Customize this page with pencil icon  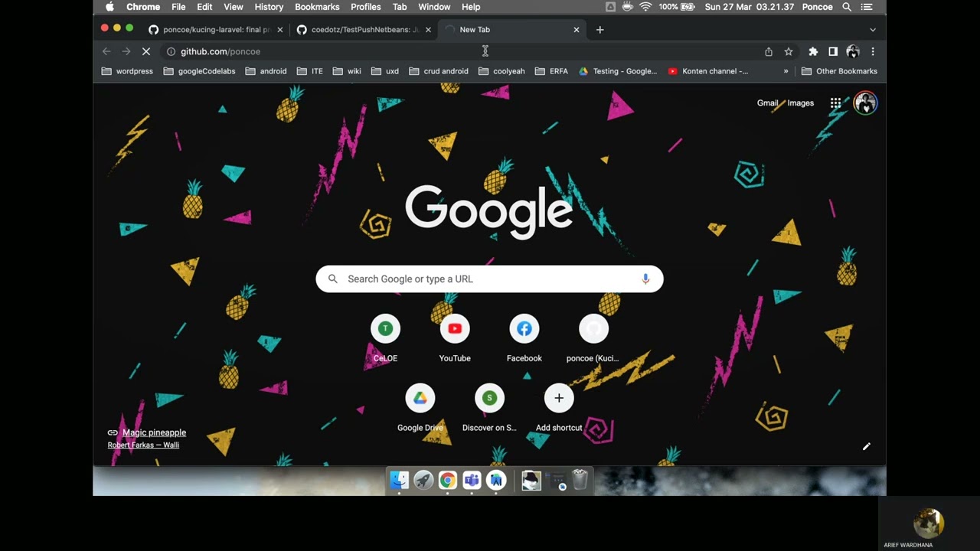866,447
